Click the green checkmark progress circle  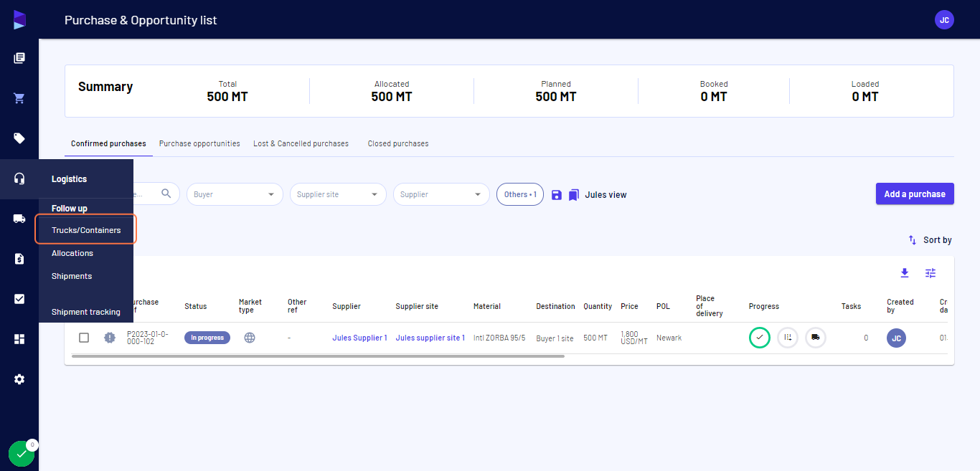pyautogui.click(x=759, y=338)
